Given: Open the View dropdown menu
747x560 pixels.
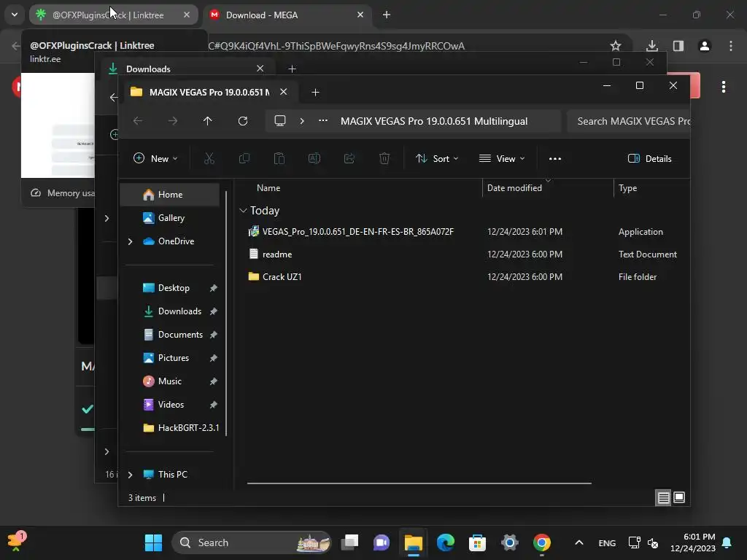Looking at the screenshot, I should [x=502, y=158].
